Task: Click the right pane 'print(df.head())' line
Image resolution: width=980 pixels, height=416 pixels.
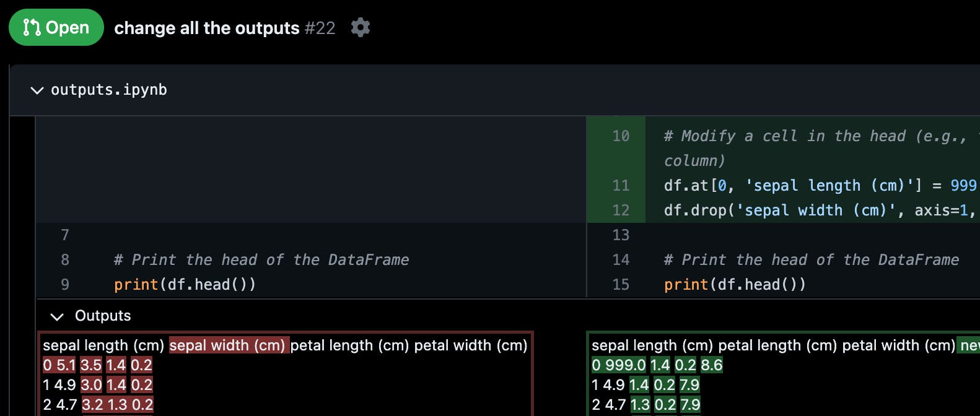Action: (x=735, y=285)
